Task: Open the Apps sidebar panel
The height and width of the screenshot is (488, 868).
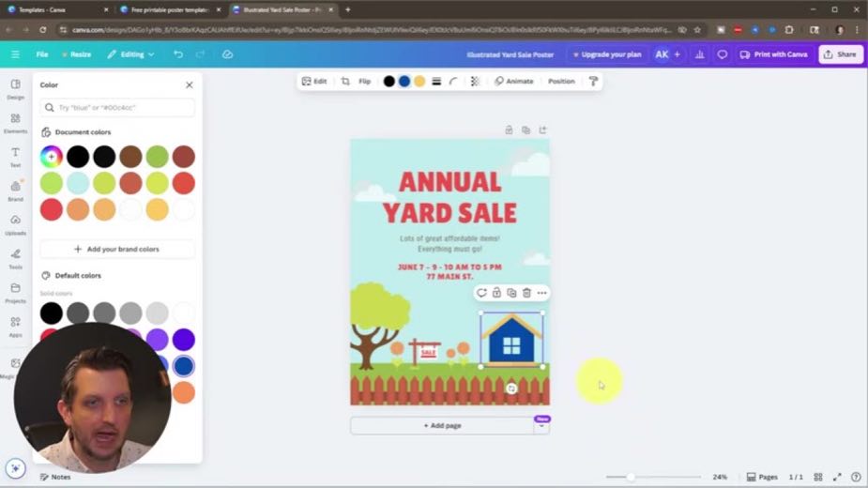Action: click(x=16, y=327)
